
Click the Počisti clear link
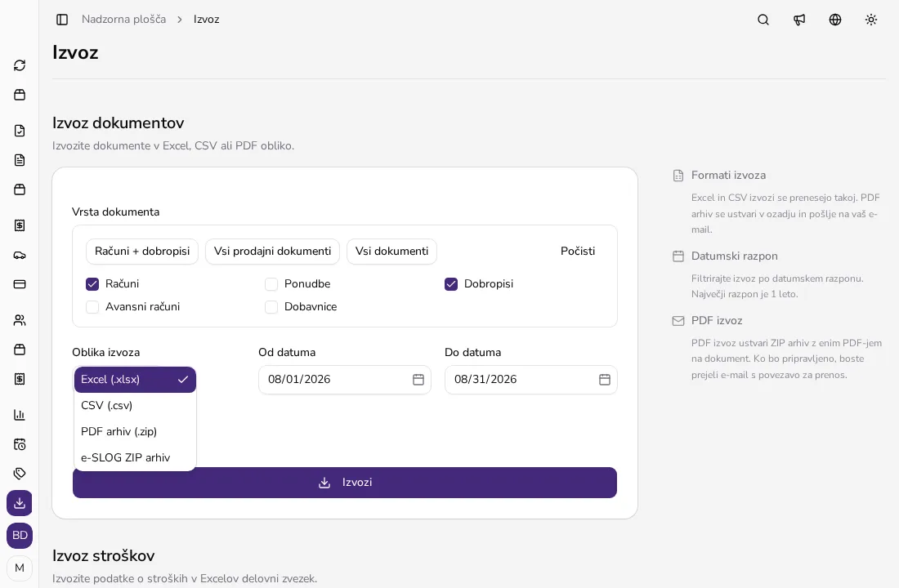point(577,251)
